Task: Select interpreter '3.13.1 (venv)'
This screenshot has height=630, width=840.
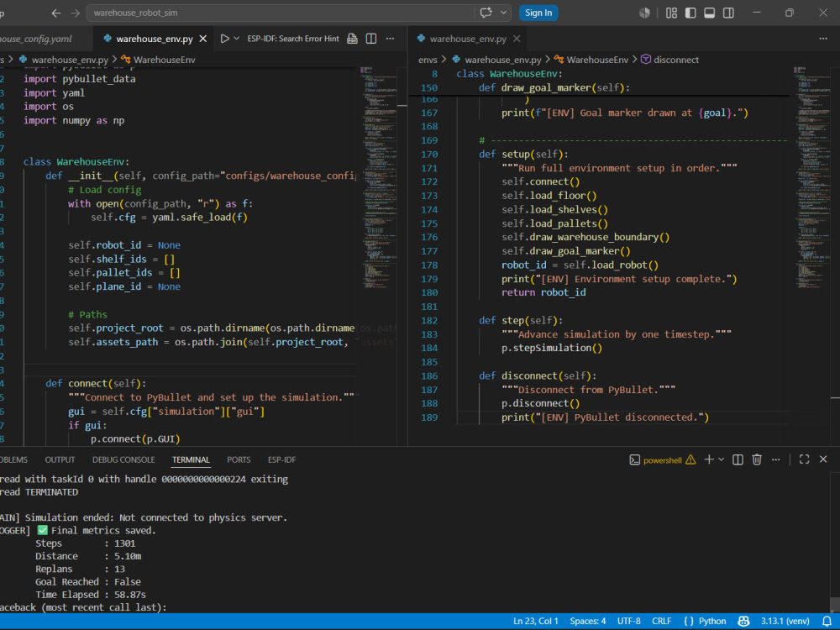Action: (785, 622)
